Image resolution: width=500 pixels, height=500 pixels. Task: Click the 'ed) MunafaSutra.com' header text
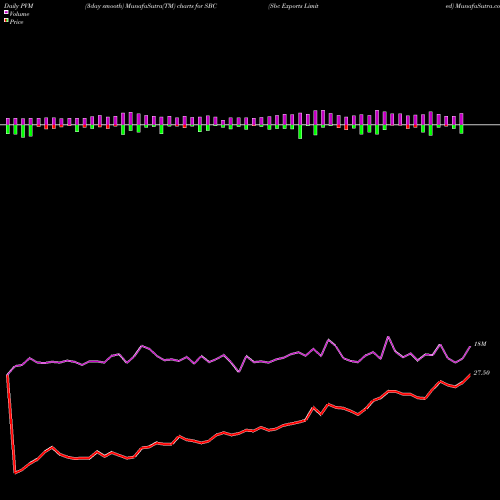(x=473, y=6)
